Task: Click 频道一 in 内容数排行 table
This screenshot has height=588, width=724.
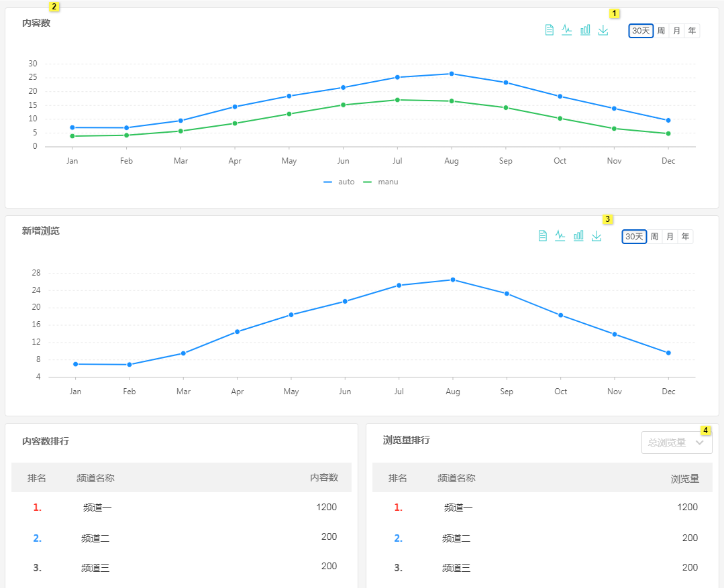Action: coord(97,508)
